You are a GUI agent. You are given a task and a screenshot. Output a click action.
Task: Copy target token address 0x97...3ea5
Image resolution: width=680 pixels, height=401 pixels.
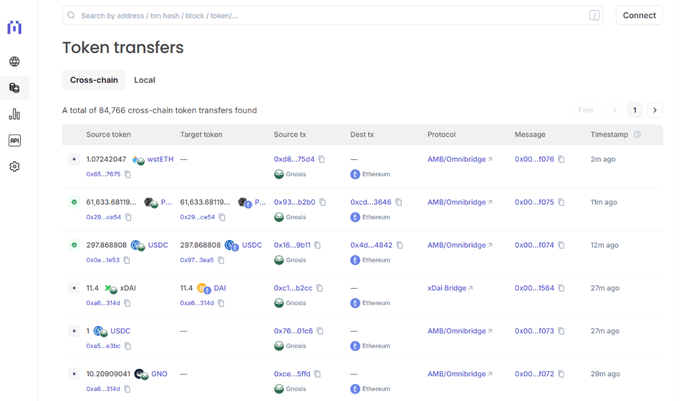221,260
